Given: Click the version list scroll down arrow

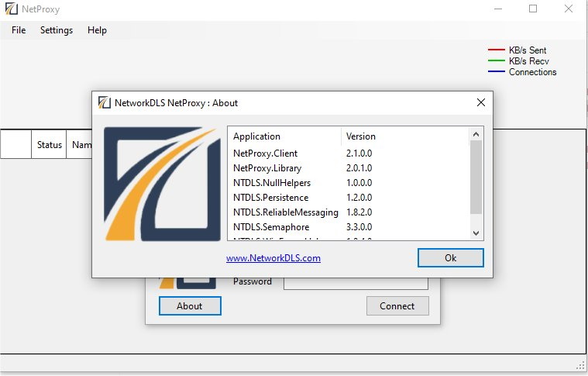Looking at the screenshot, I should coord(476,233).
